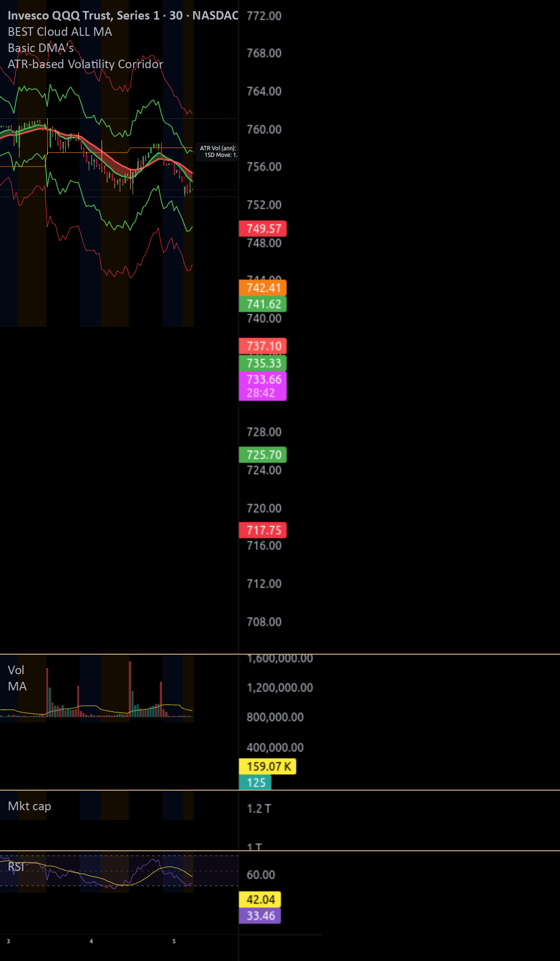
Task: Click the 400,000.00 volume axis label
Action: click(275, 748)
